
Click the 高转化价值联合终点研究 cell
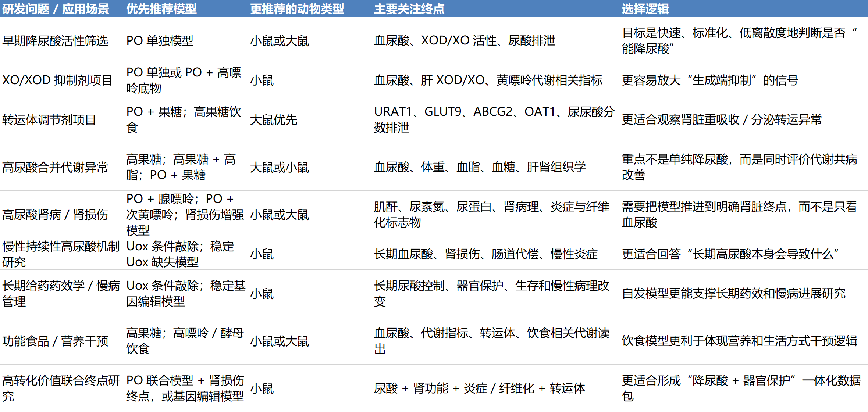click(61, 388)
